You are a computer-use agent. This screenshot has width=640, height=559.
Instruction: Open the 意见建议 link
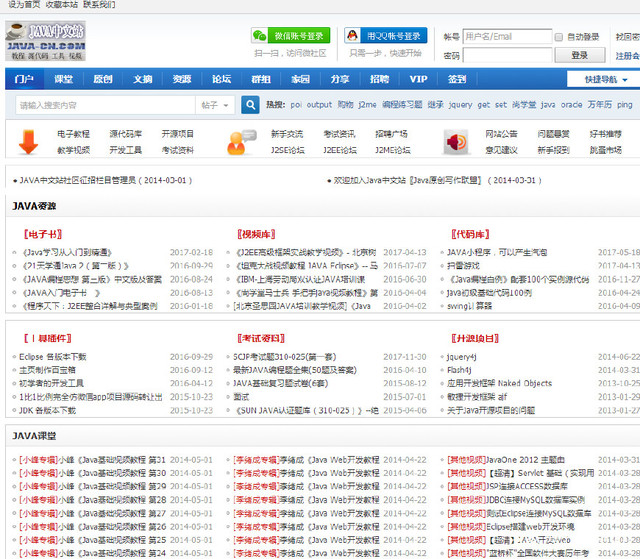[501, 150]
